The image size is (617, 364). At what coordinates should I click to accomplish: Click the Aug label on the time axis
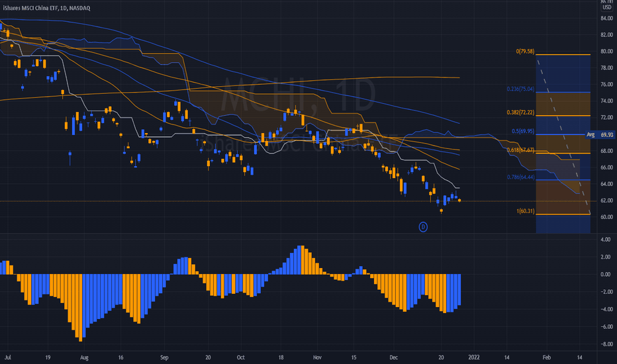tap(84, 357)
